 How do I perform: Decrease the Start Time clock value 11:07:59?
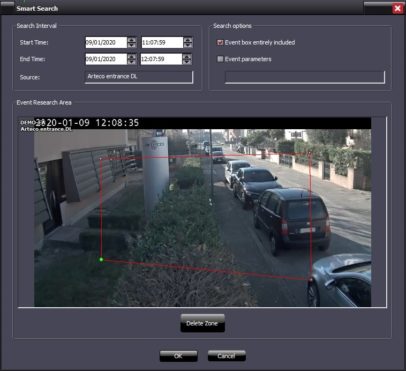pyautogui.click(x=188, y=45)
